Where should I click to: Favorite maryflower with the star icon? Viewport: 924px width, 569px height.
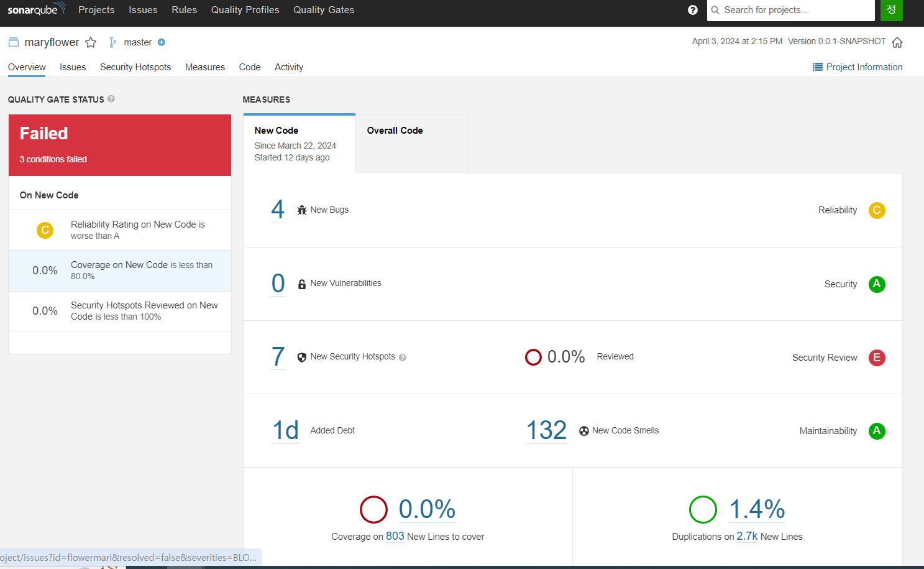(x=91, y=42)
